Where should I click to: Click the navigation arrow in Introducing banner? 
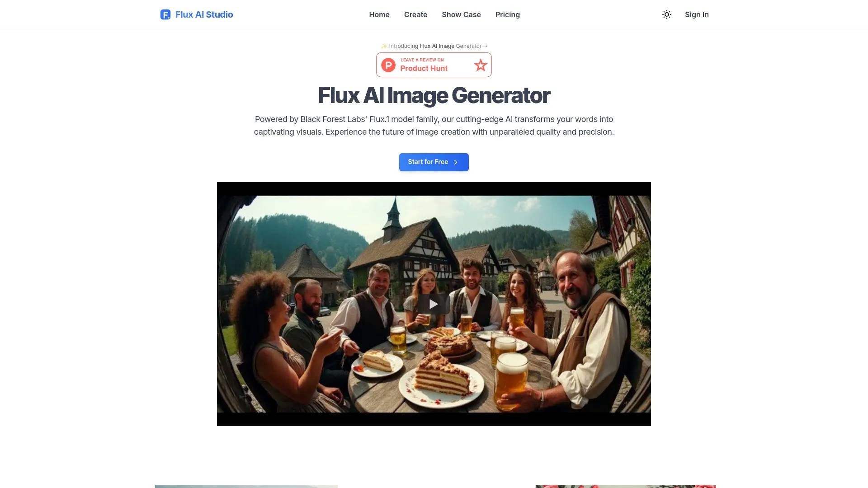click(485, 46)
